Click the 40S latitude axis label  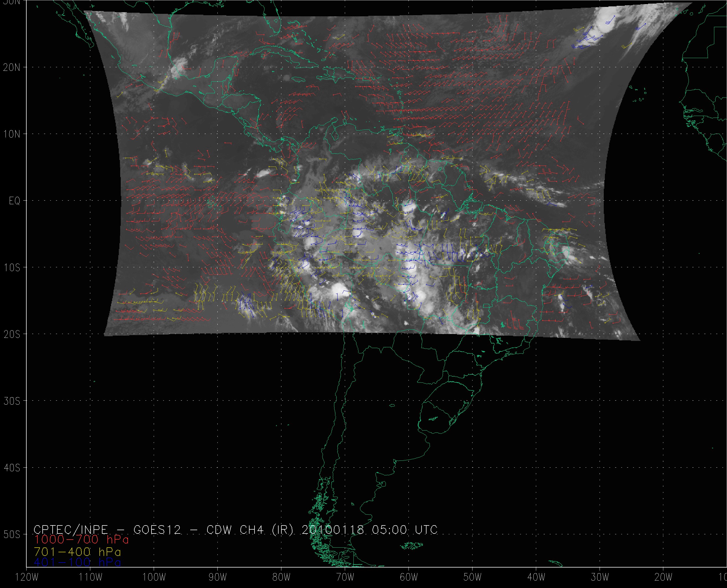point(12,468)
